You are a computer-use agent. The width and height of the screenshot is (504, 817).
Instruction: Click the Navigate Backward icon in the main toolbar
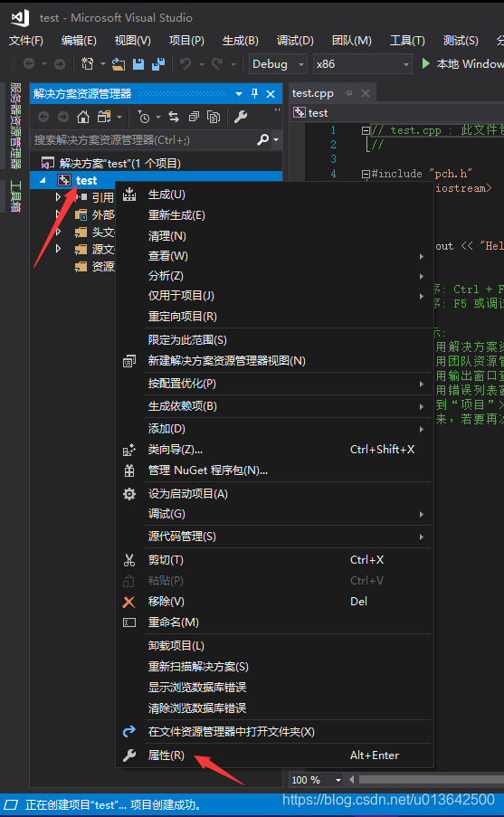29,64
